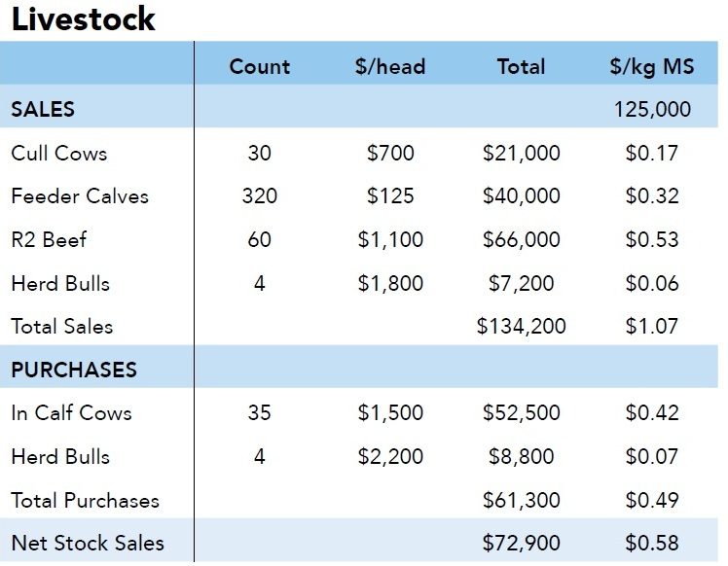The height and width of the screenshot is (566, 728).
Task: Select the Total Purchases $61,300 cell
Action: point(521,500)
